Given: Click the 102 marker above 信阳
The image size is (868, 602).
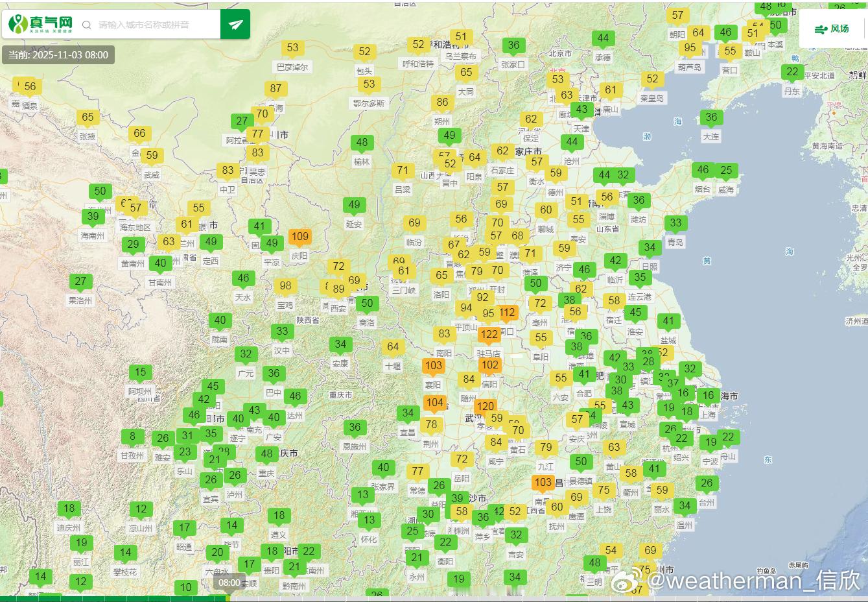Looking at the screenshot, I should [490, 365].
